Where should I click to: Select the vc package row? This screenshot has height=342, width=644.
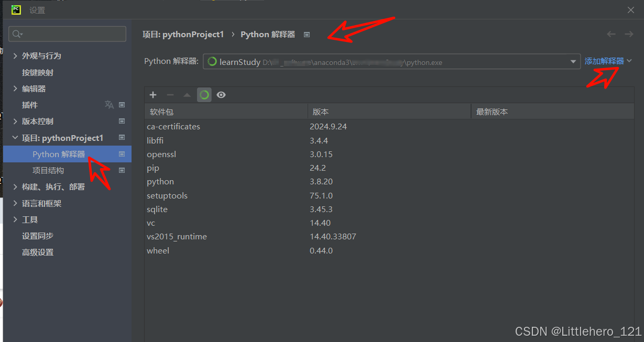(x=389, y=223)
